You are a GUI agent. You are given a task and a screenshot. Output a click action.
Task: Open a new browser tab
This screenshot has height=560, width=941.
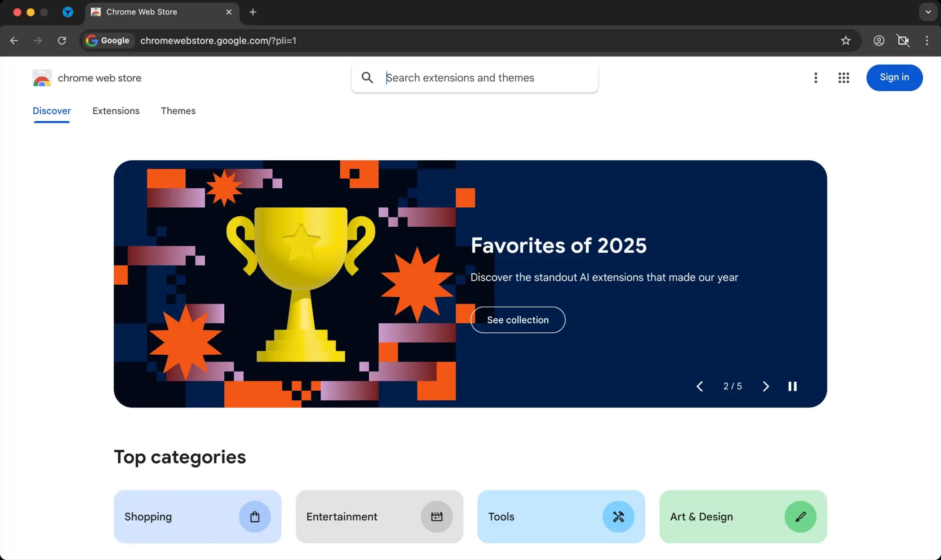pyautogui.click(x=253, y=12)
